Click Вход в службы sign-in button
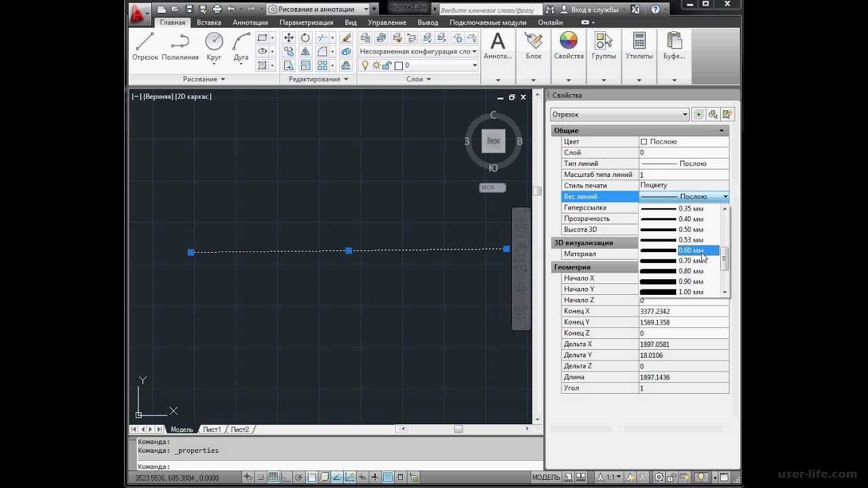 [x=590, y=9]
